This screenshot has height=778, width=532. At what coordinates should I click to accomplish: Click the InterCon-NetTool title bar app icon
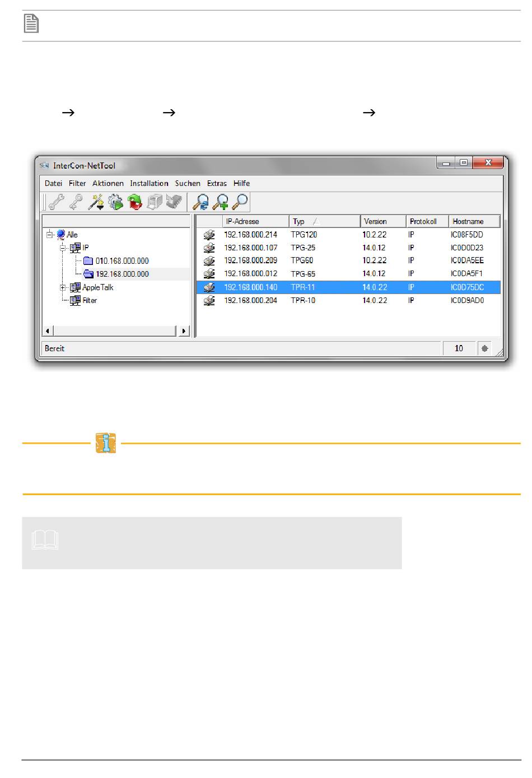44,165
